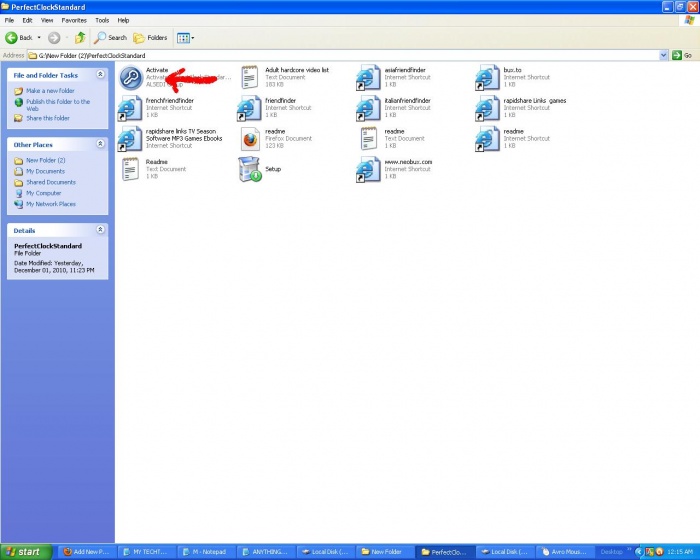Click Publish this folder to the Web
Screen dimensions: 700x560
pyautogui.click(x=58, y=105)
